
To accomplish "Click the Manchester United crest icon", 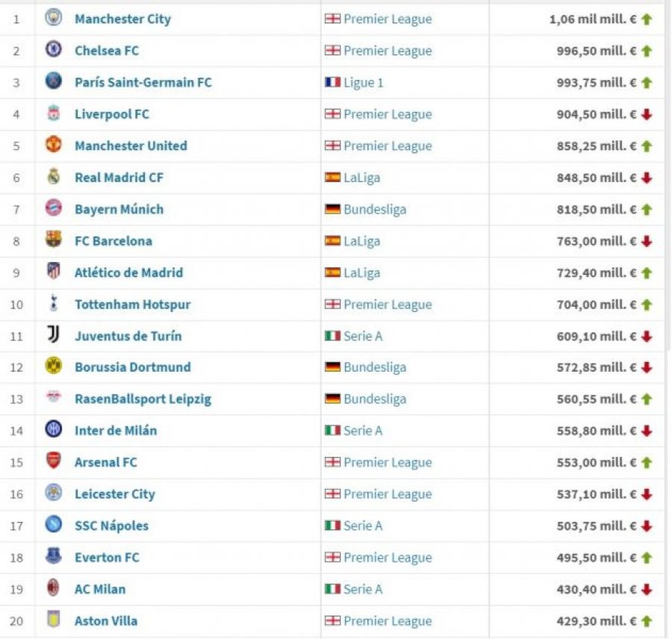I will (x=54, y=144).
